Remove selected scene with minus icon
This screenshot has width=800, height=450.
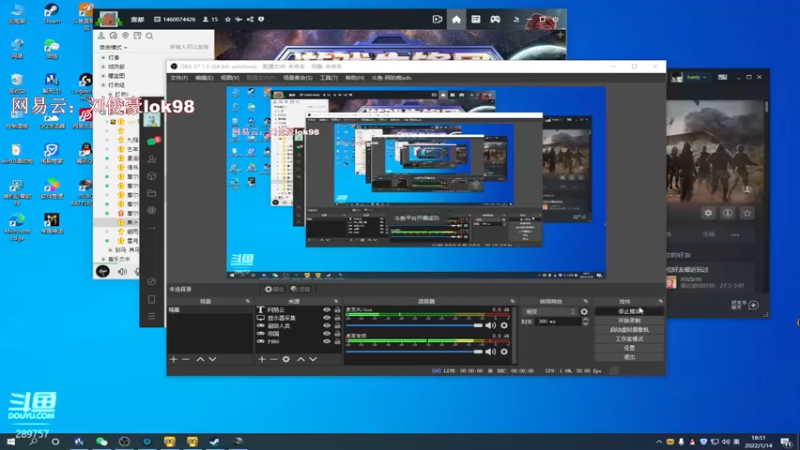(x=186, y=359)
